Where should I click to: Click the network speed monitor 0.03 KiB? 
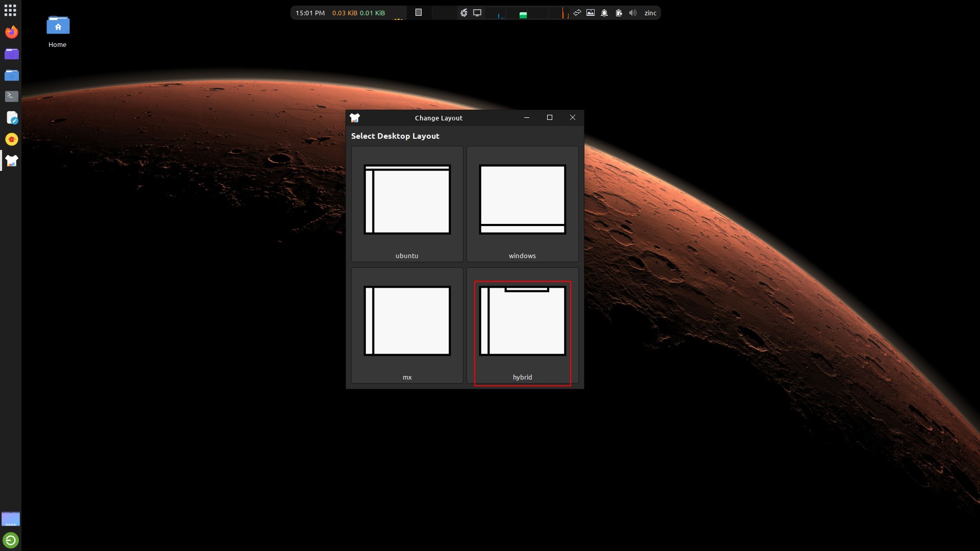click(358, 13)
